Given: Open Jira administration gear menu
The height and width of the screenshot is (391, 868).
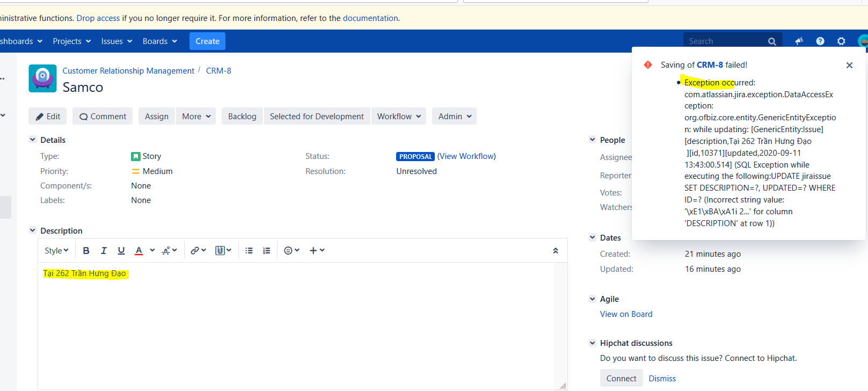Looking at the screenshot, I should [x=841, y=41].
